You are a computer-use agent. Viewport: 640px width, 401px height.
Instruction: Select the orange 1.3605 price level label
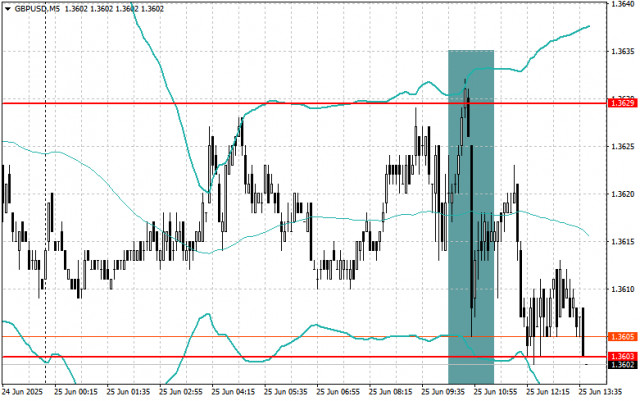(x=622, y=336)
